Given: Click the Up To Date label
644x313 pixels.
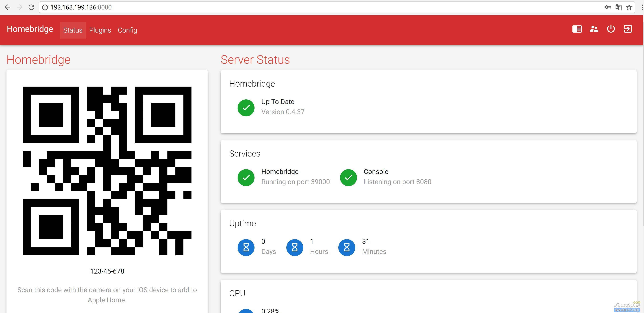Looking at the screenshot, I should pos(278,102).
